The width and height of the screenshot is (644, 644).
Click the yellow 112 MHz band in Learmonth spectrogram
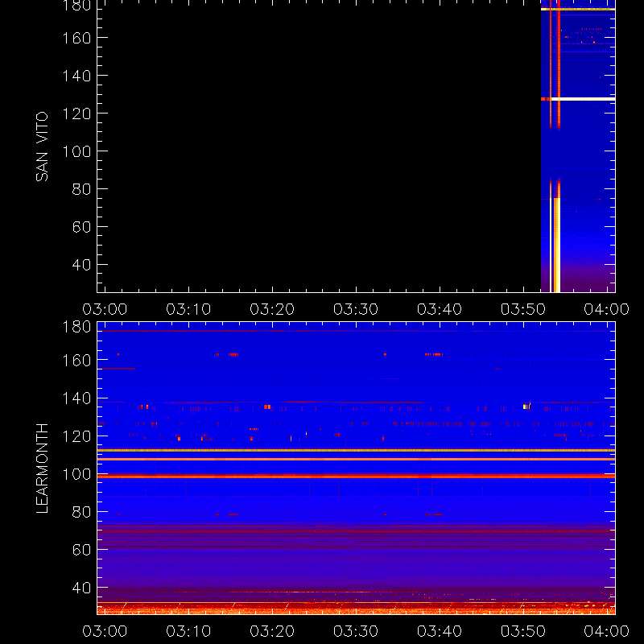click(x=356, y=451)
